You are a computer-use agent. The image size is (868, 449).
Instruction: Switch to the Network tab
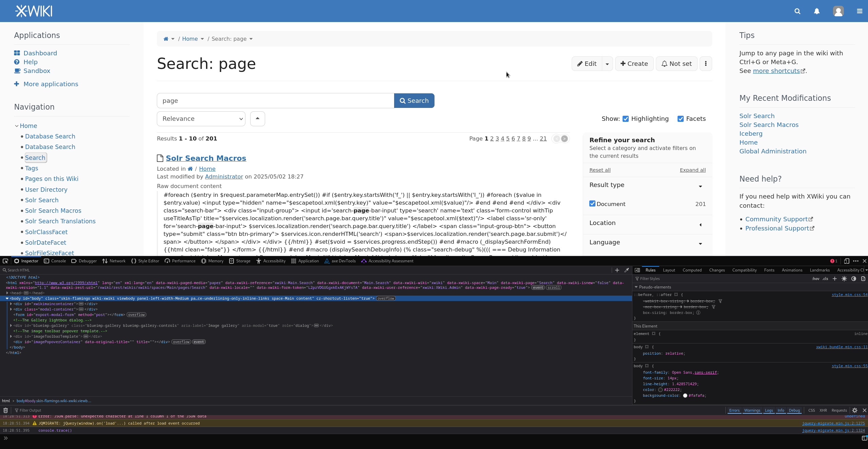click(x=114, y=261)
